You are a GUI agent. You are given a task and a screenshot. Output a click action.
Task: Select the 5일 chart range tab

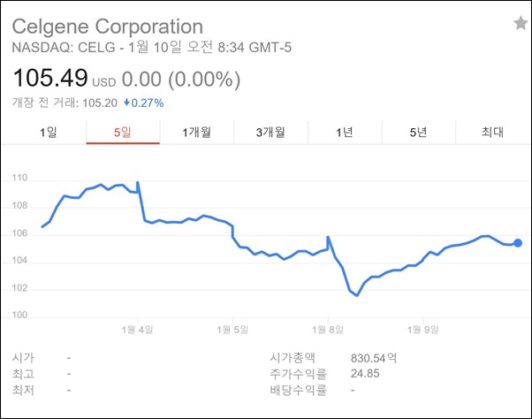pyautogui.click(x=123, y=133)
